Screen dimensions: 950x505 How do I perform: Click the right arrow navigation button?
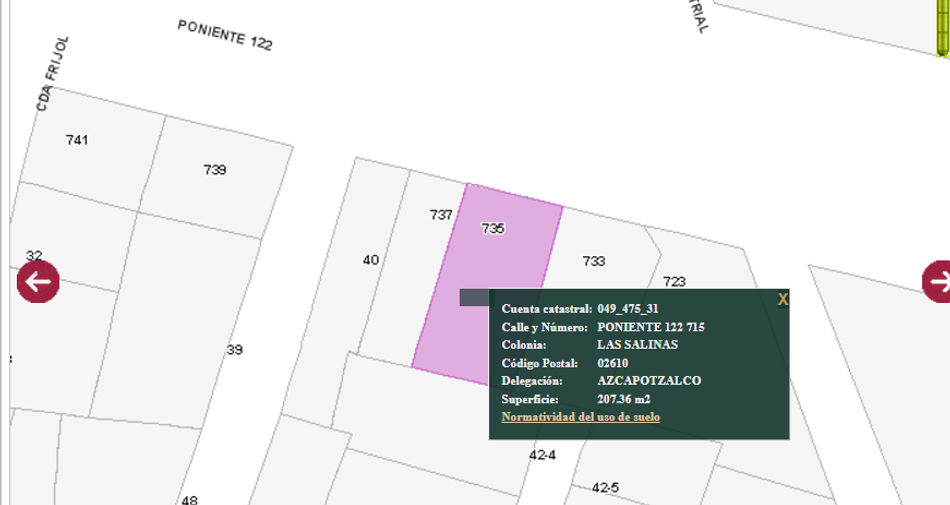937,282
